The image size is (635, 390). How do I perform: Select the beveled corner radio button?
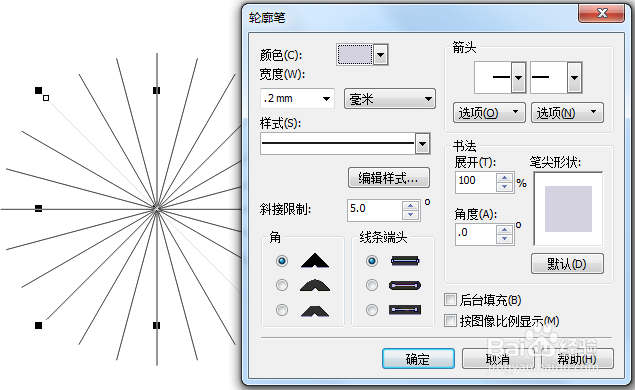click(282, 310)
